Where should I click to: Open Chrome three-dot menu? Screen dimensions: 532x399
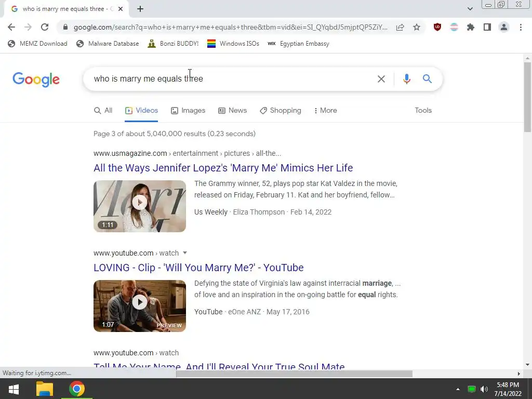pos(521,27)
